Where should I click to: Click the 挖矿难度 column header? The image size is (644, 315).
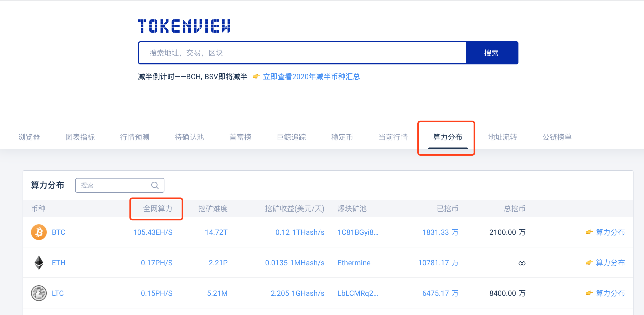tap(213, 209)
